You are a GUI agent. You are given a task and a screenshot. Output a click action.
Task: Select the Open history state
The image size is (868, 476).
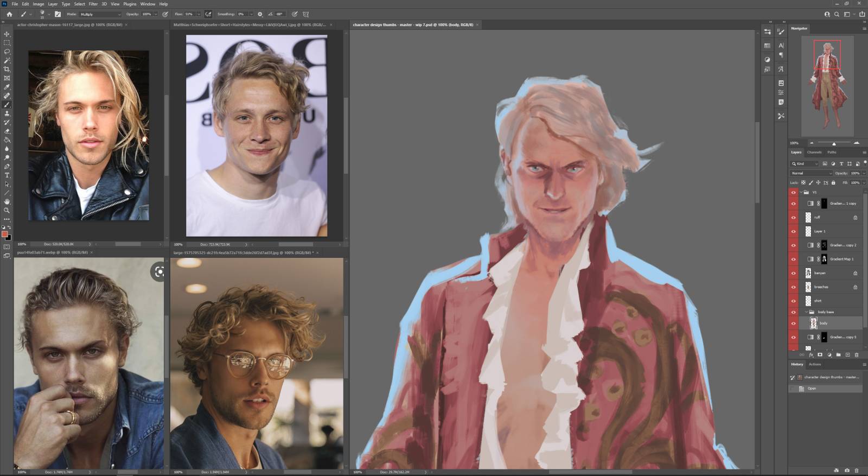(812, 389)
